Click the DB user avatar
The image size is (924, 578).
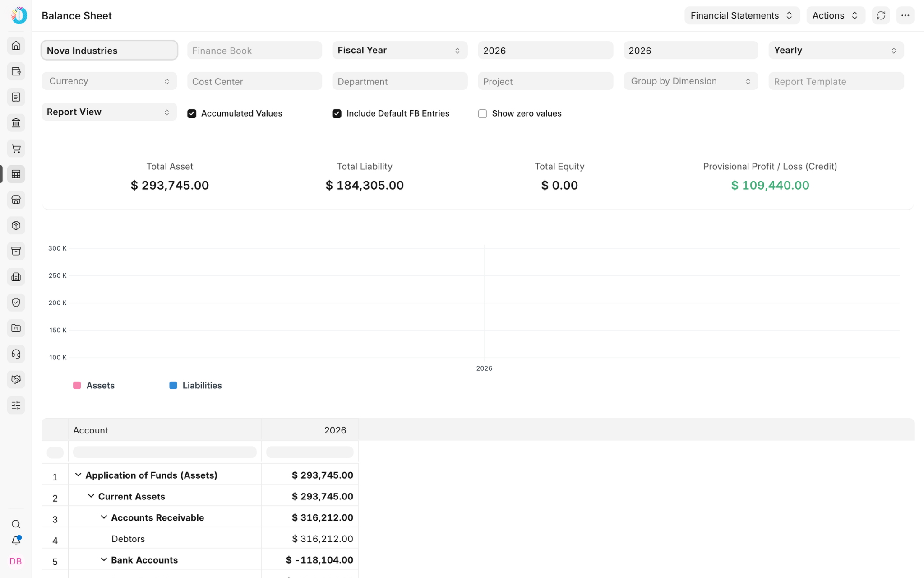point(16,561)
